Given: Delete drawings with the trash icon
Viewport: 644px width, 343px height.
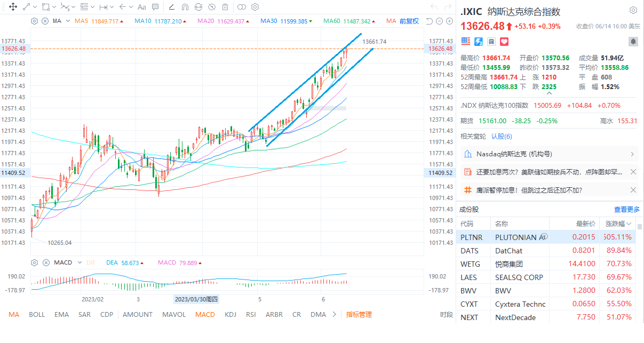Looking at the screenshot, I should click(x=225, y=7).
